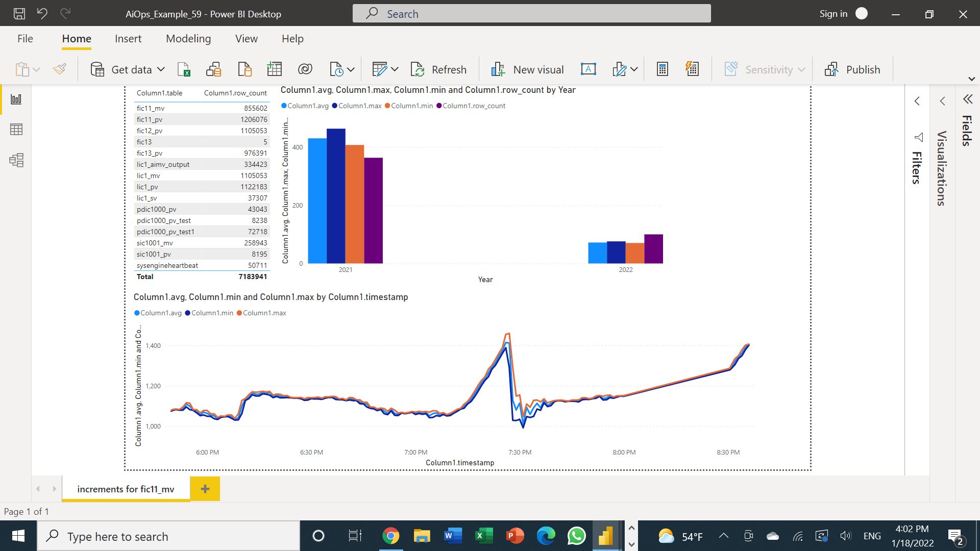Click the Start button

coord(18,536)
